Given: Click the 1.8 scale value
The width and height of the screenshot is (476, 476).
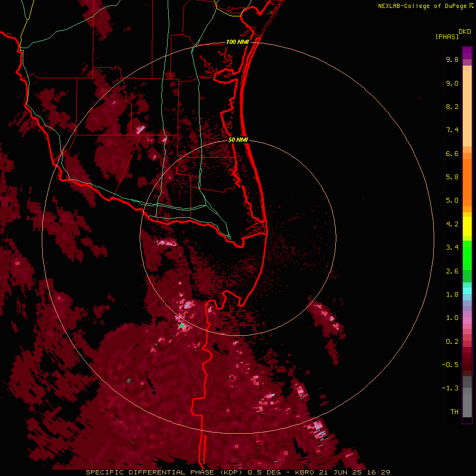Looking at the screenshot, I should click(x=452, y=295).
